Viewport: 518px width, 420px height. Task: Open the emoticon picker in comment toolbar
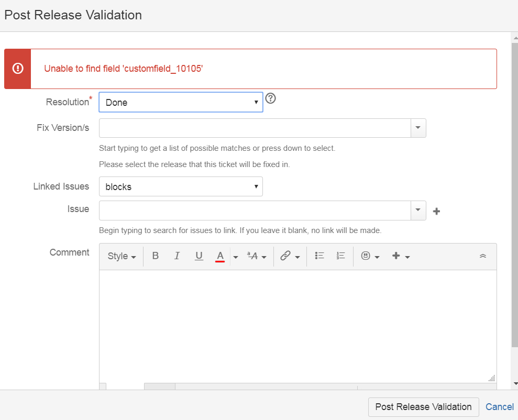(370, 256)
